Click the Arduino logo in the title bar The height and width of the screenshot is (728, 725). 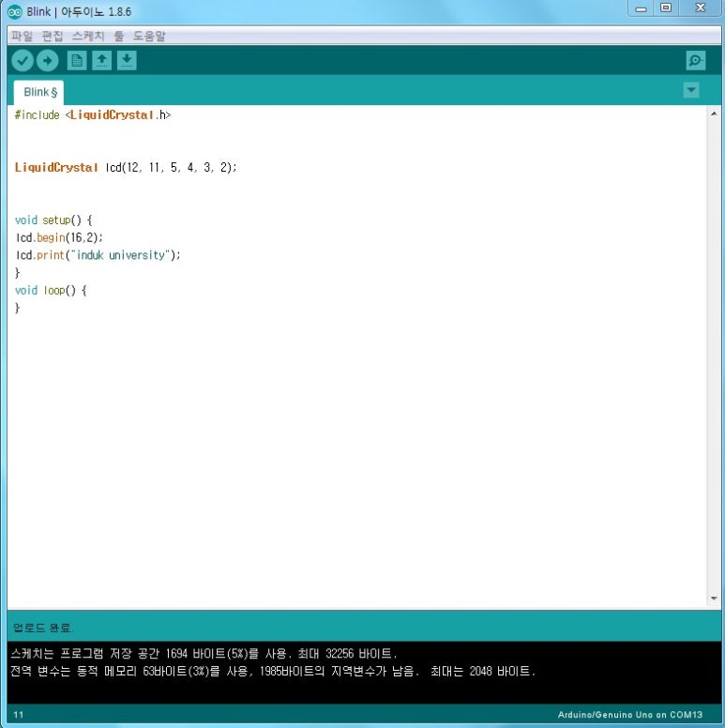click(x=15, y=11)
